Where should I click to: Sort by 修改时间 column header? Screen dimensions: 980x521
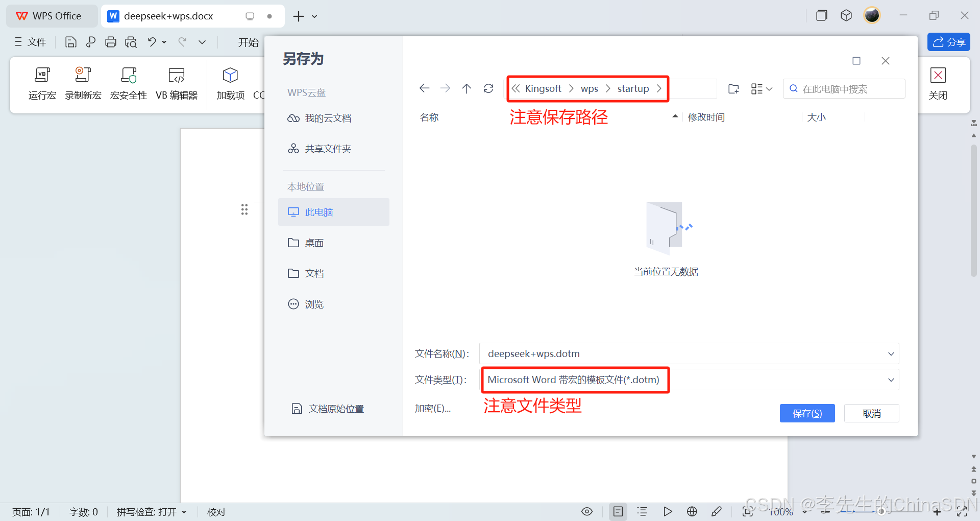coord(706,117)
